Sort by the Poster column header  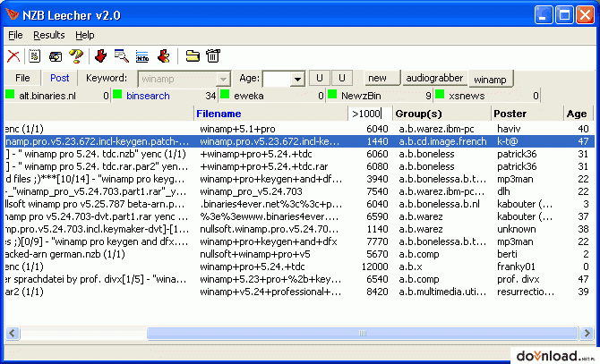pyautogui.click(x=527, y=114)
